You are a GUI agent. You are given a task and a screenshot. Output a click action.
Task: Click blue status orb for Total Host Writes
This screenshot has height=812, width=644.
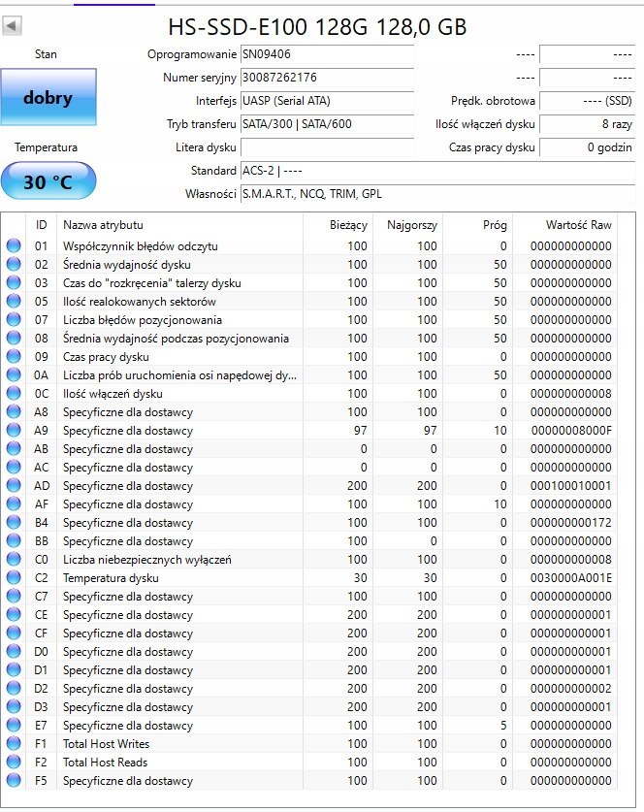(14, 744)
